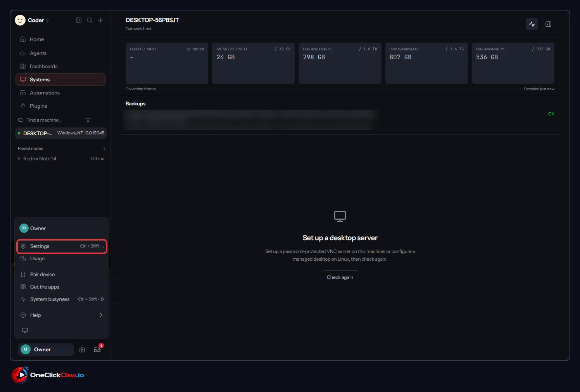Open the inbox icon with the red badge

tap(97, 349)
